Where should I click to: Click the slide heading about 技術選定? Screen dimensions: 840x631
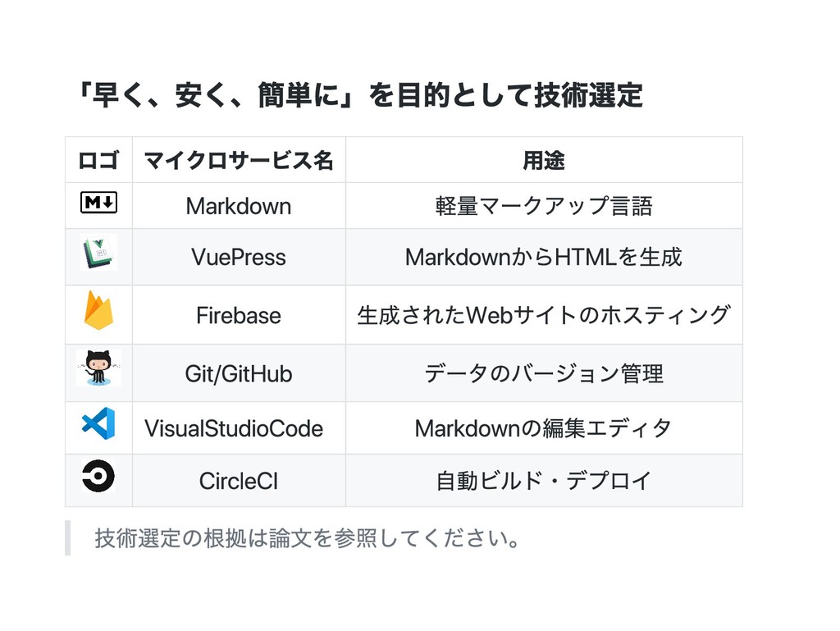click(x=358, y=95)
